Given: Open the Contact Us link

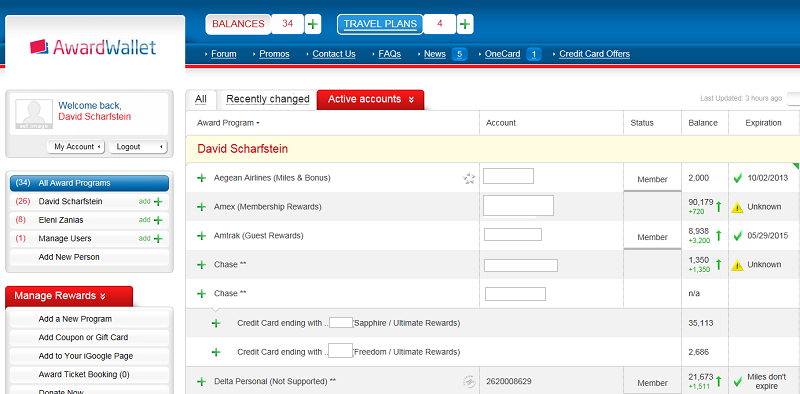Looking at the screenshot, I should [x=334, y=54].
